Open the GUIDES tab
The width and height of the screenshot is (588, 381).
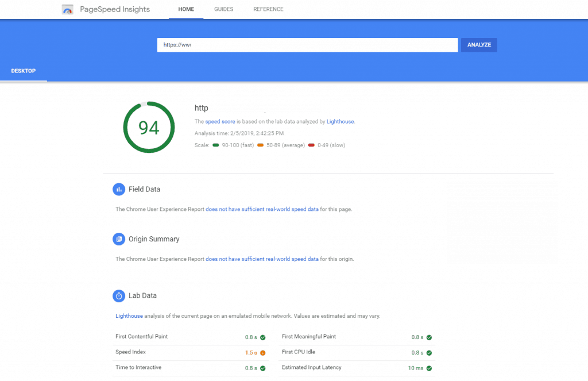point(223,9)
